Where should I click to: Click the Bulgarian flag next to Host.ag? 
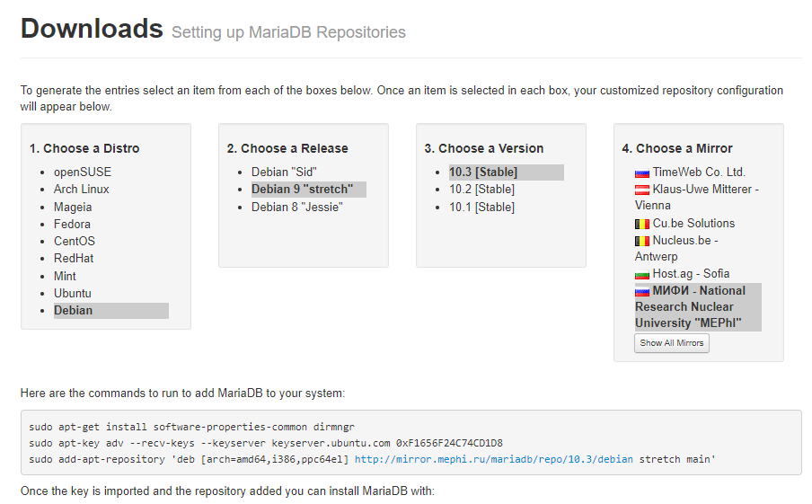coord(642,274)
